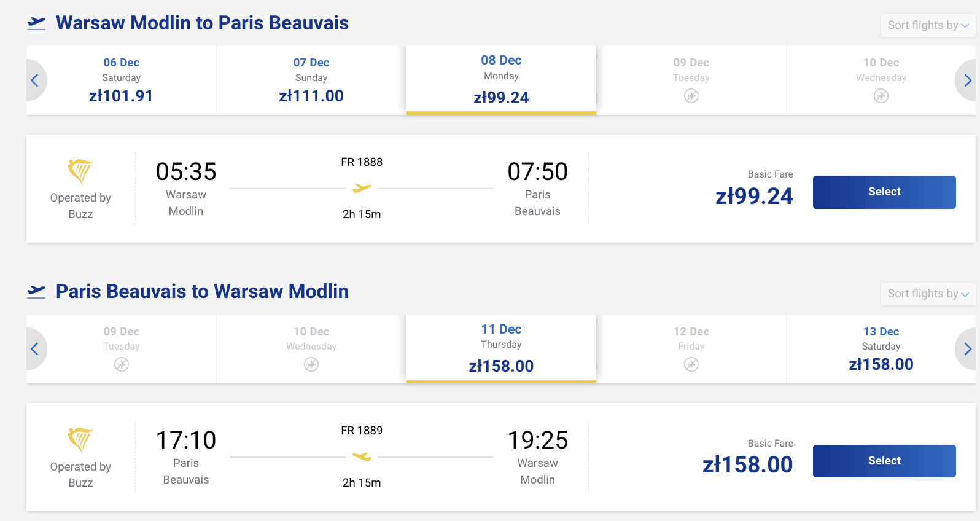The image size is (980, 521).
Task: Switch to the 13 Dec Saturday date tab
Action: point(881,348)
